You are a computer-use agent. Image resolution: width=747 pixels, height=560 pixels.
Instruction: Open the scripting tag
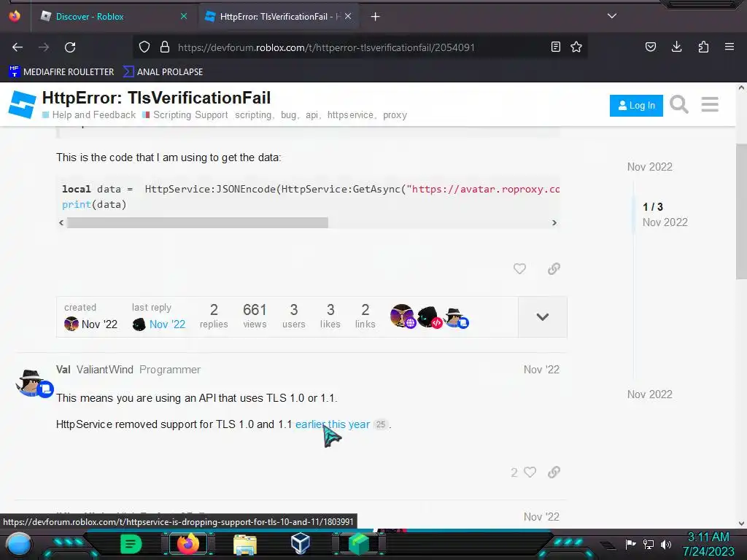[253, 115]
